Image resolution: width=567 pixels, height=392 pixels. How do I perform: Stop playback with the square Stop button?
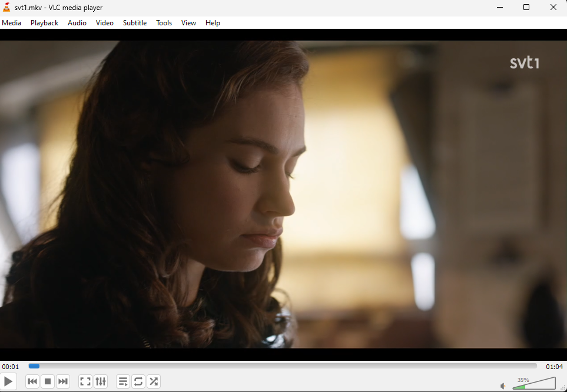click(47, 381)
